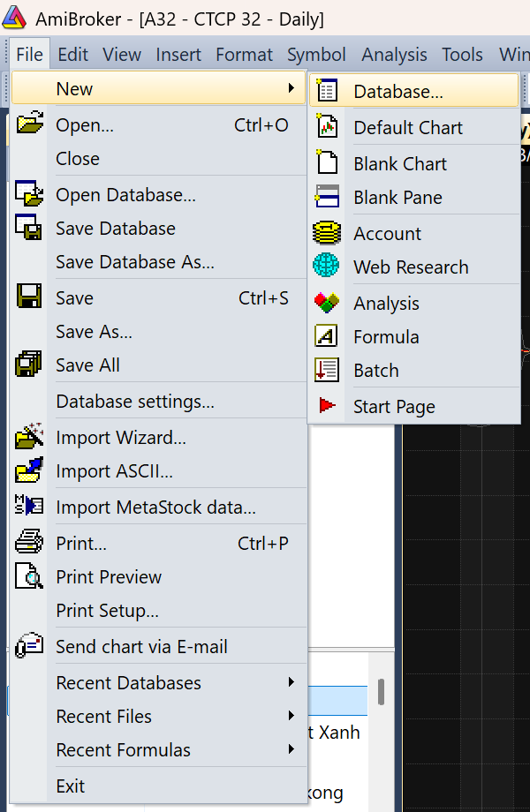Click the Web Research globe icon
The image size is (530, 812).
pyautogui.click(x=327, y=266)
